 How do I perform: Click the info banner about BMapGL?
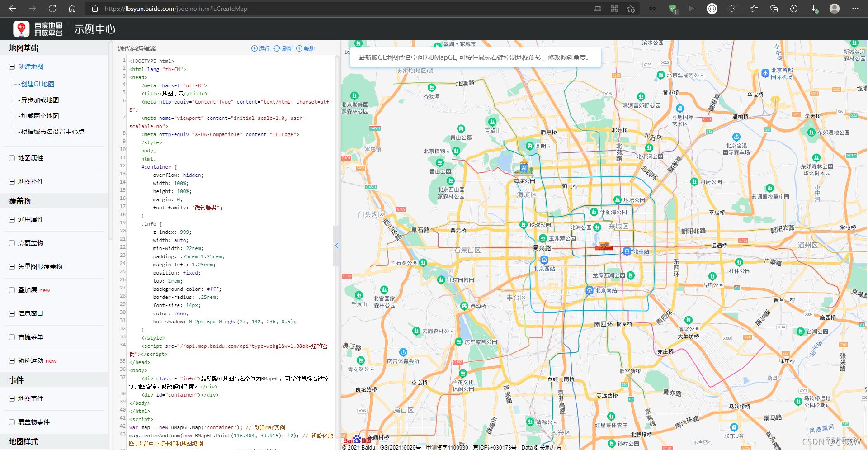pos(476,57)
